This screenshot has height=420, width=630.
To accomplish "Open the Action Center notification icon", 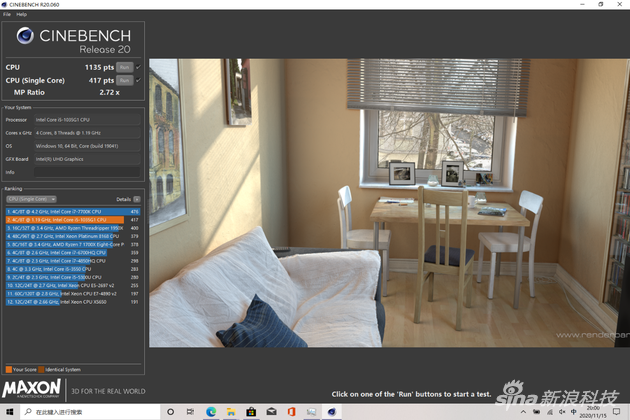I will click(617, 412).
